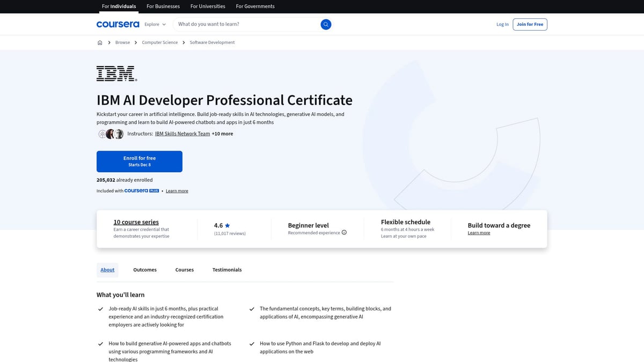Select For Businesses in top bar
This screenshot has height=362, width=644.
coord(163,6)
